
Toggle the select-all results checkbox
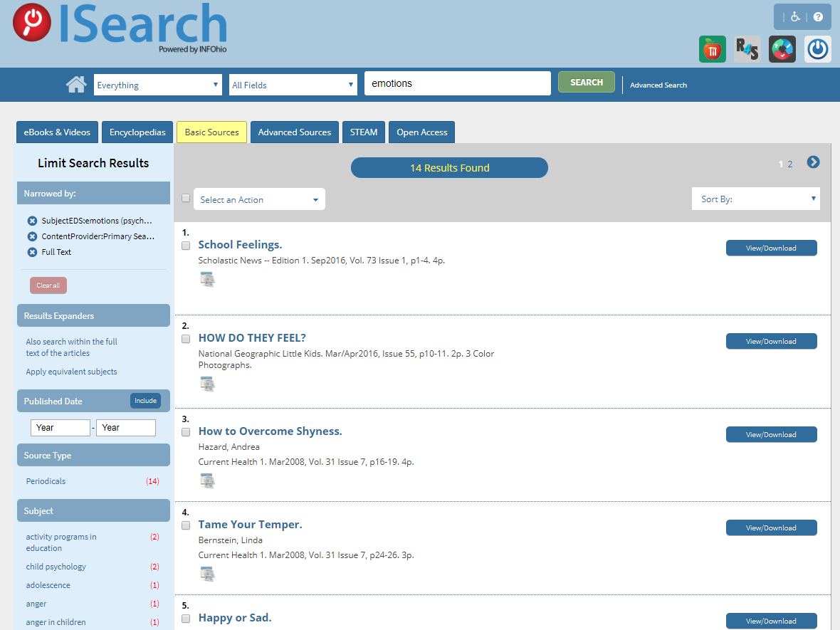point(186,198)
